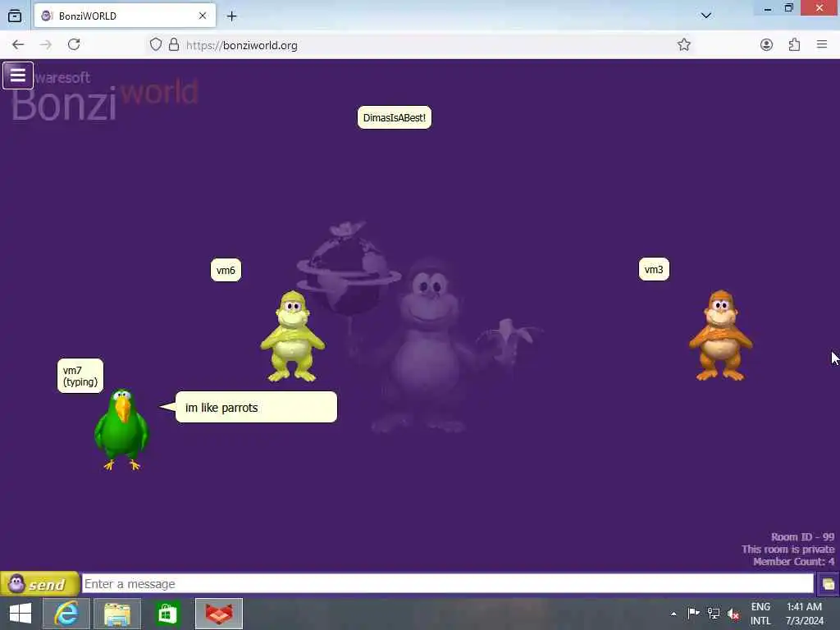The height and width of the screenshot is (630, 840).
Task: Show hidden tray icons arrow
Action: 673,614
